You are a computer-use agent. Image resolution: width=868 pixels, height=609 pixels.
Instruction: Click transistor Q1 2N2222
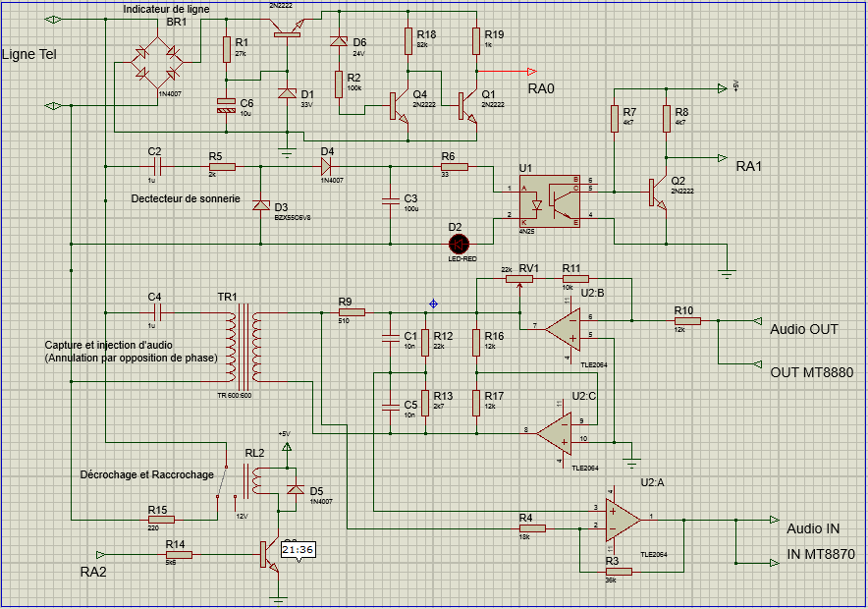point(467,106)
